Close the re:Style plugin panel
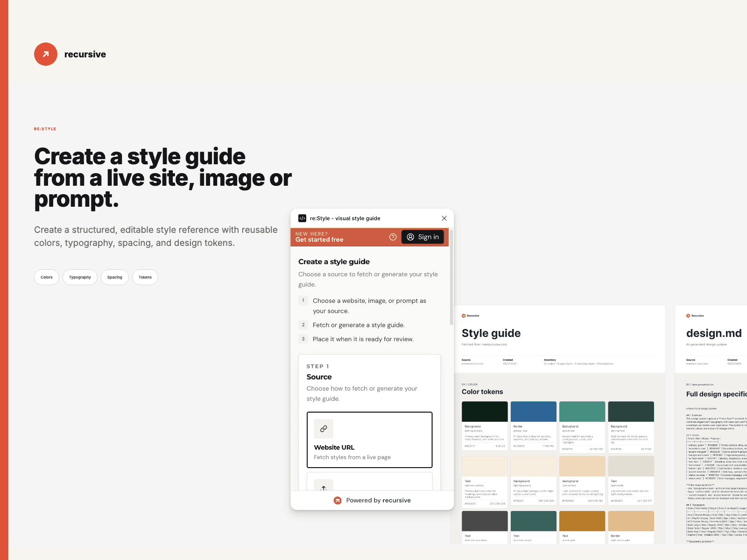Image resolution: width=747 pixels, height=560 pixels. (444, 218)
